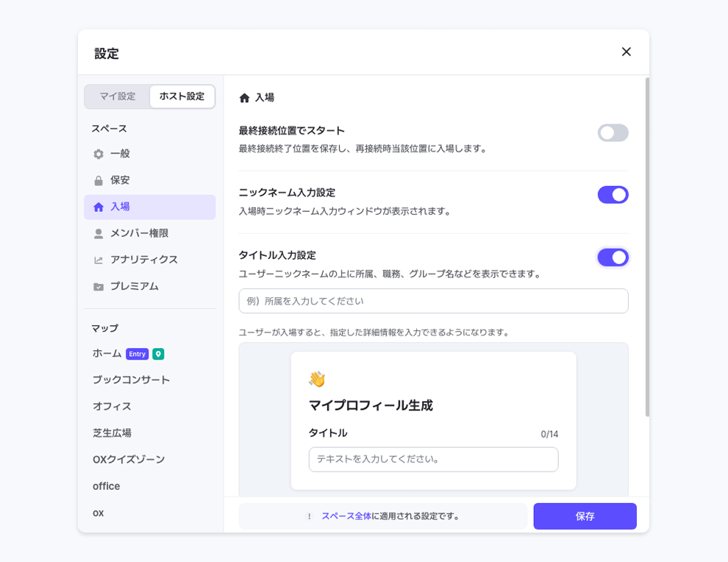Select the ホスト設定 tab
The width and height of the screenshot is (728, 562).
(x=182, y=96)
